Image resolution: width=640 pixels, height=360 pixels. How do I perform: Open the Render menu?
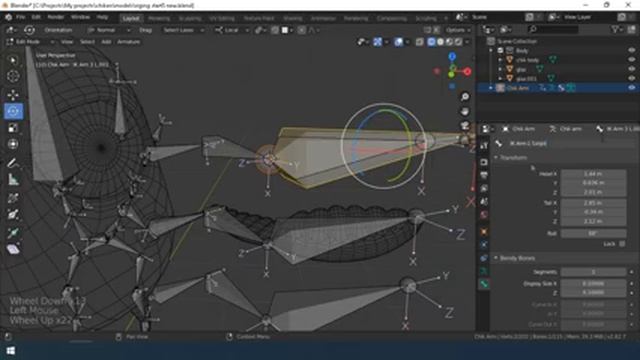tap(56, 17)
